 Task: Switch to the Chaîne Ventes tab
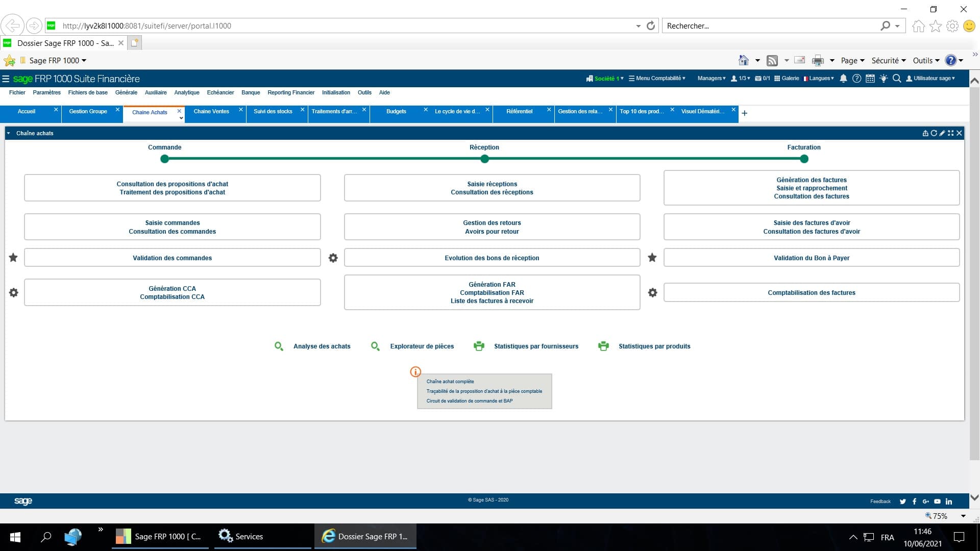[211, 111]
